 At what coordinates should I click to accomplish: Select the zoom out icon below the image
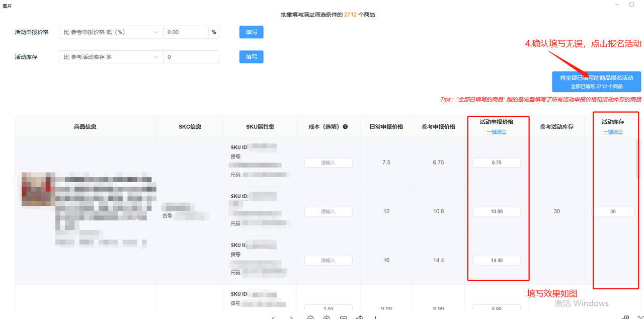point(310,317)
